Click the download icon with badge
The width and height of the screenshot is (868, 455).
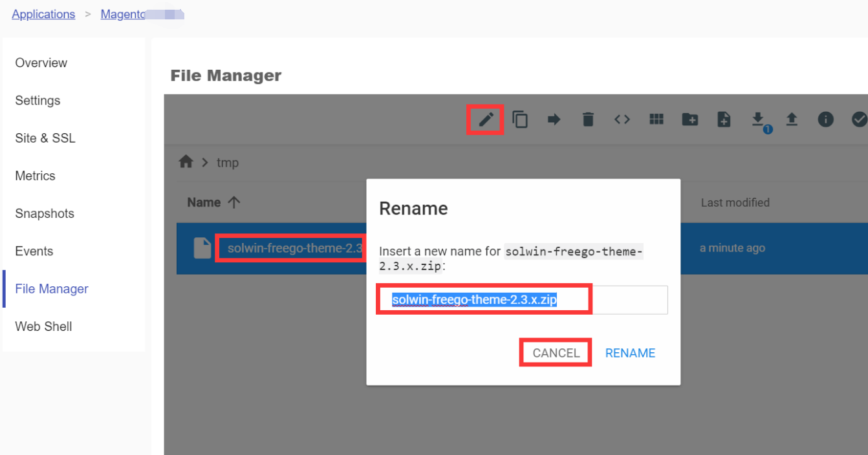coord(758,120)
